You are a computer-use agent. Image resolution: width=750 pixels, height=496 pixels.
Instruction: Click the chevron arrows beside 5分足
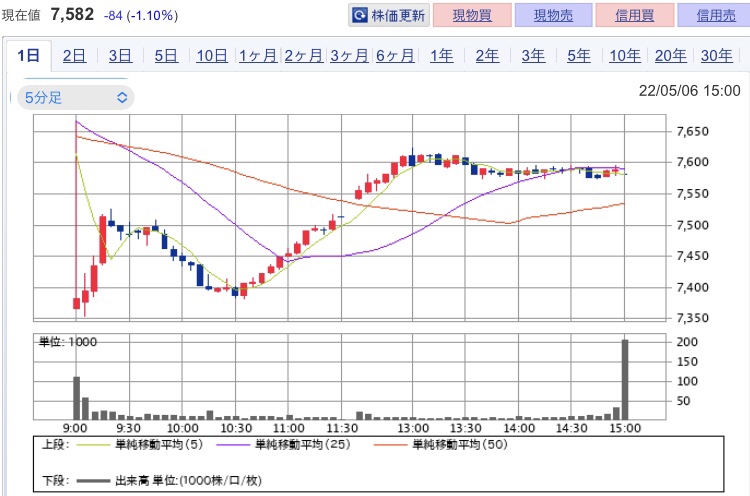click(122, 98)
